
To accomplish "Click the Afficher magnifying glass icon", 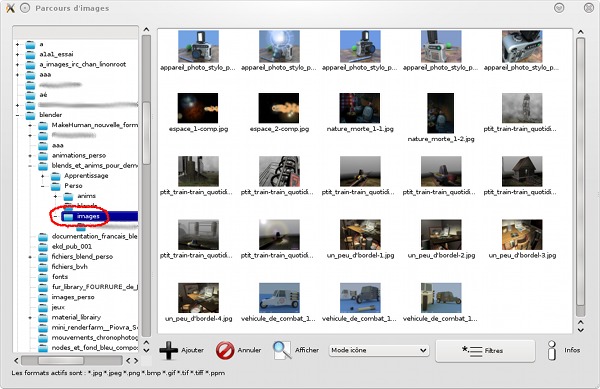I will [282, 350].
